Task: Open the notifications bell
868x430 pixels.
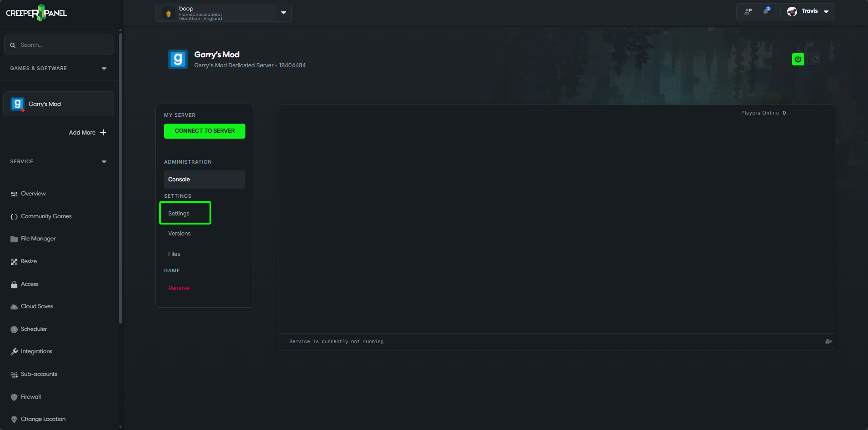Action: point(766,11)
